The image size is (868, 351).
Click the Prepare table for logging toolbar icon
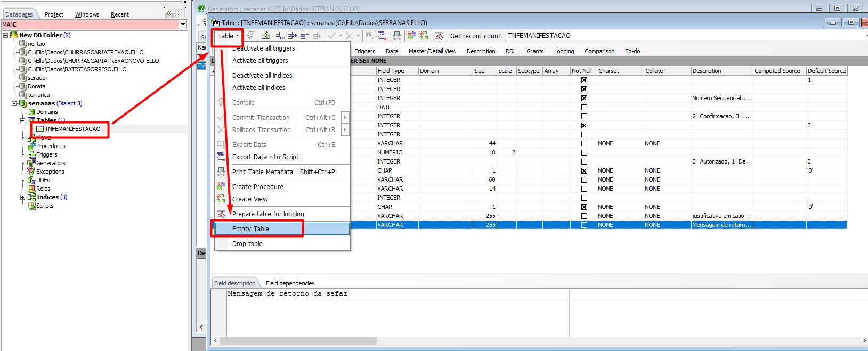click(x=439, y=36)
